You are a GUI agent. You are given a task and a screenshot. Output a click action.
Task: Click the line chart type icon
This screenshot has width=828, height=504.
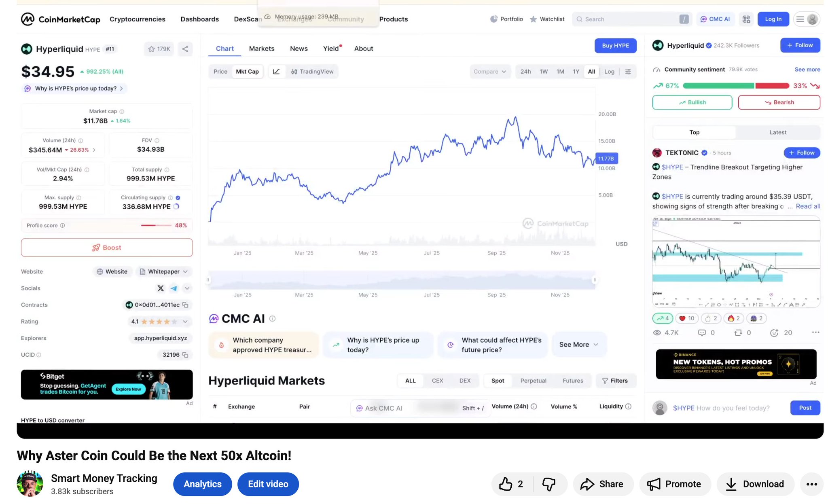pos(276,72)
